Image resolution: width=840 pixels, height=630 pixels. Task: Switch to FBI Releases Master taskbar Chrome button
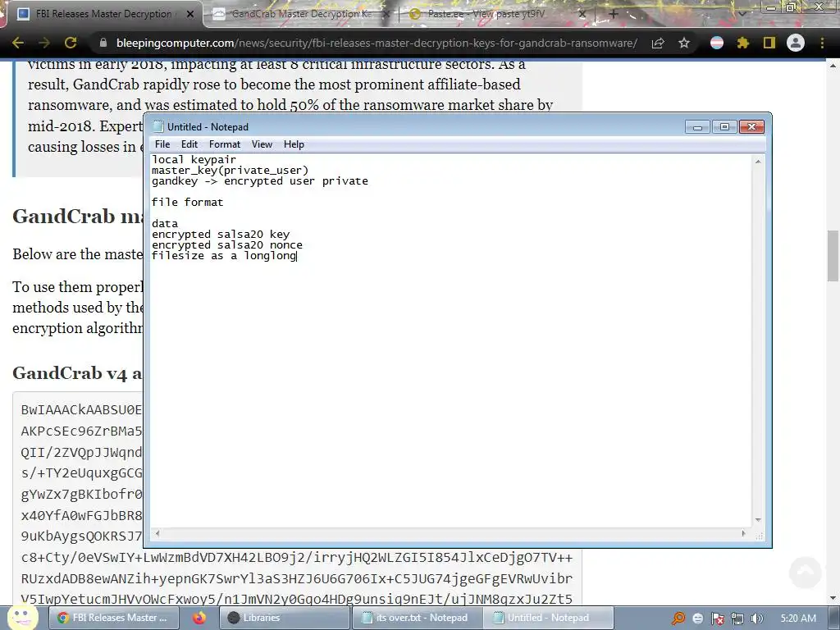113,618
